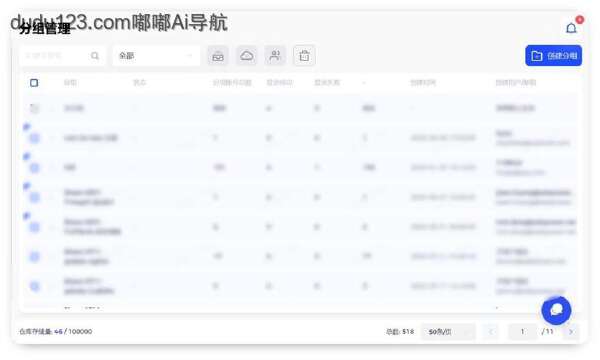The width and height of the screenshot is (600, 360).
Task: Open the 全部 filter dropdown
Action: coord(156,56)
